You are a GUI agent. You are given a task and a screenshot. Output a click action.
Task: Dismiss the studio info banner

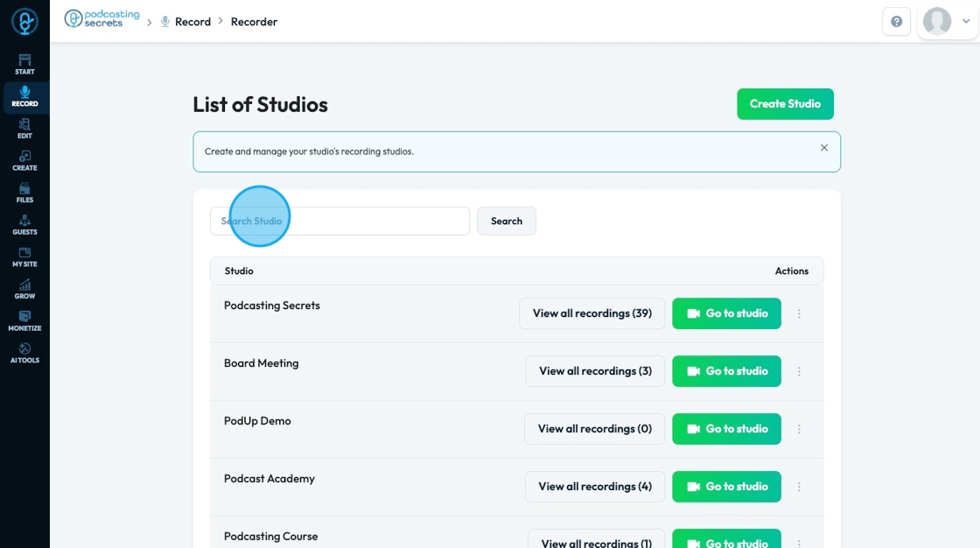[x=823, y=148]
